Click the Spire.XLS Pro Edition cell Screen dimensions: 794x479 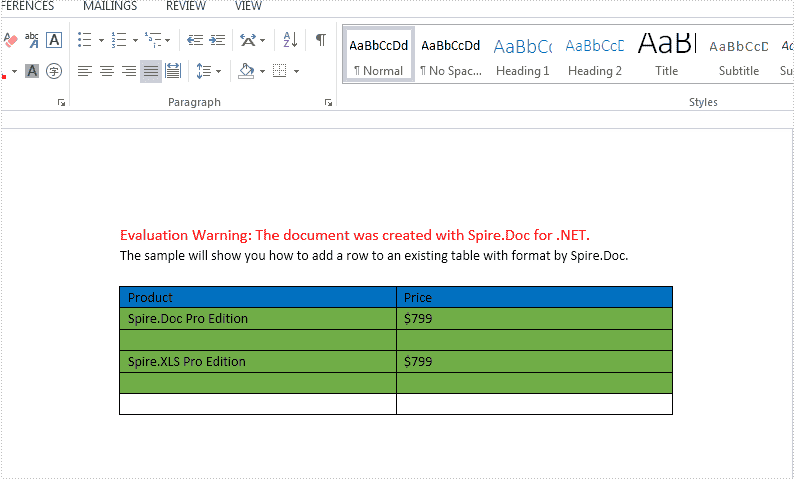click(258, 362)
